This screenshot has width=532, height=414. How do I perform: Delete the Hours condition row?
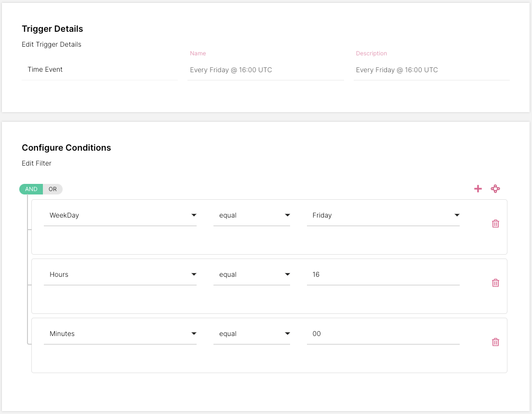click(495, 283)
